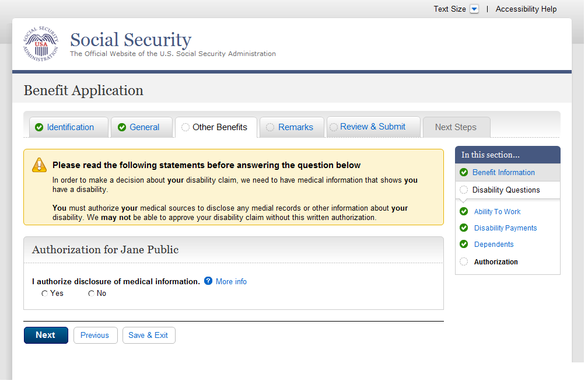Click green checkmark icon on General tab
This screenshot has width=588, height=384.
pos(122,127)
